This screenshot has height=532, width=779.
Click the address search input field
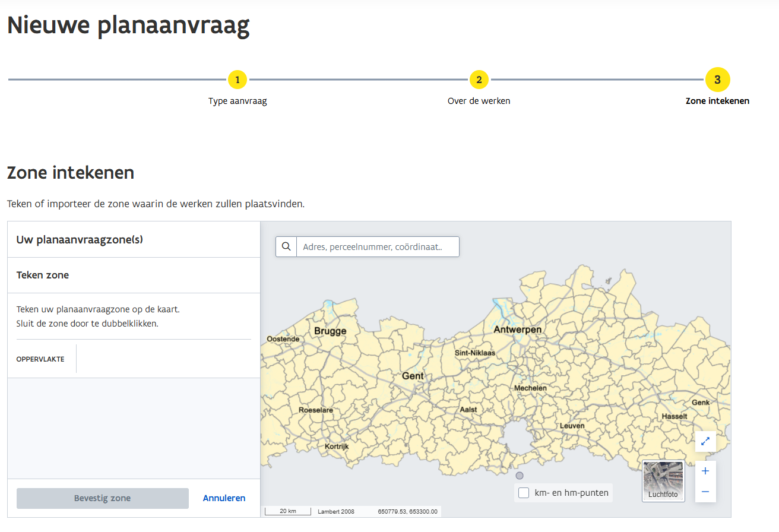point(377,247)
